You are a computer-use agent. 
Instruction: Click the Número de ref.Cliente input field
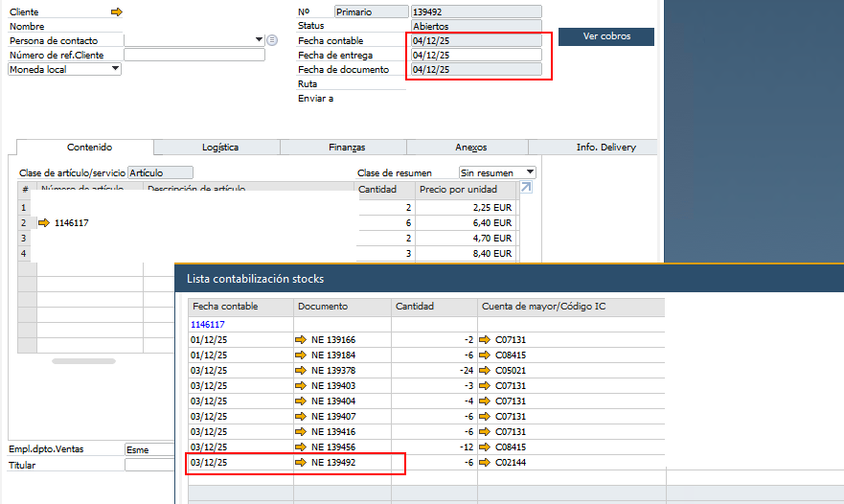[x=194, y=55]
